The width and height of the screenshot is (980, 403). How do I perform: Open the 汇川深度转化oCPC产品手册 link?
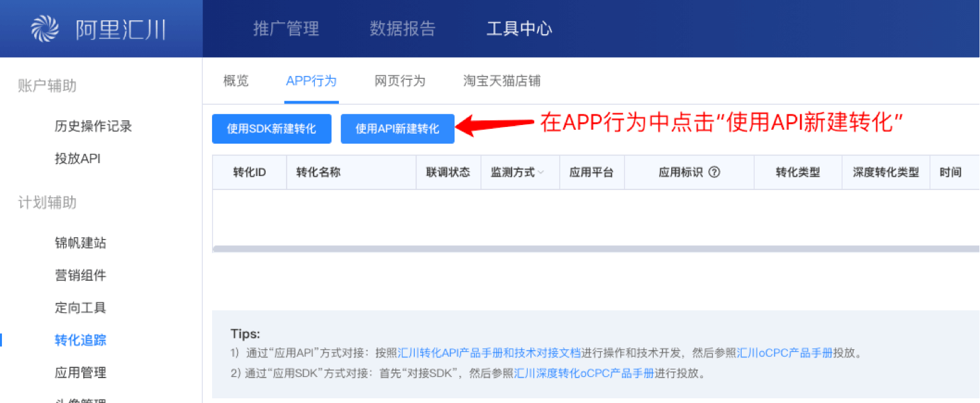[x=584, y=373]
